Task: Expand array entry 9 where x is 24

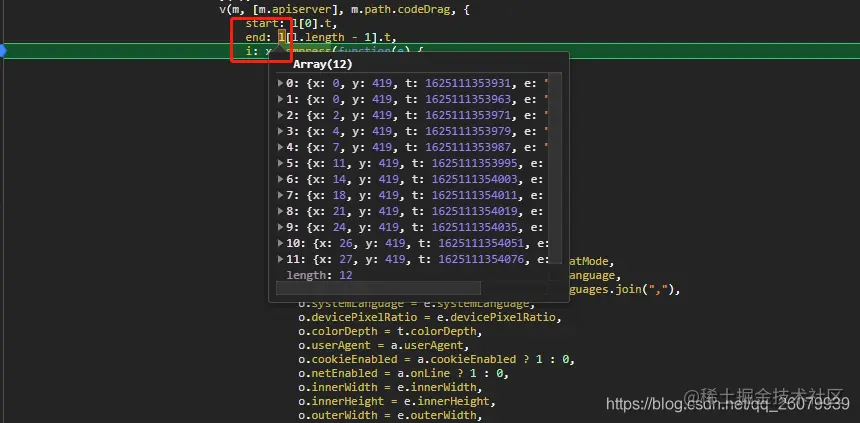Action: 281,227
